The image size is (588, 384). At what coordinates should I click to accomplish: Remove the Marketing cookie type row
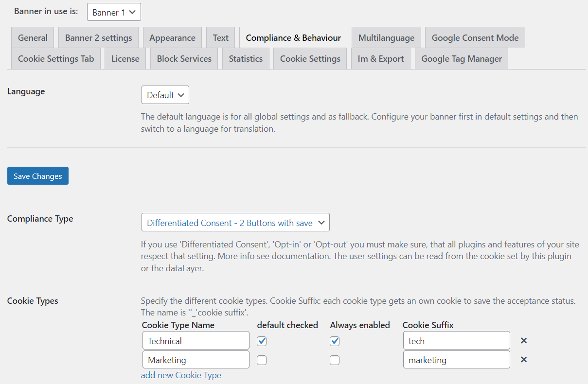click(x=523, y=360)
